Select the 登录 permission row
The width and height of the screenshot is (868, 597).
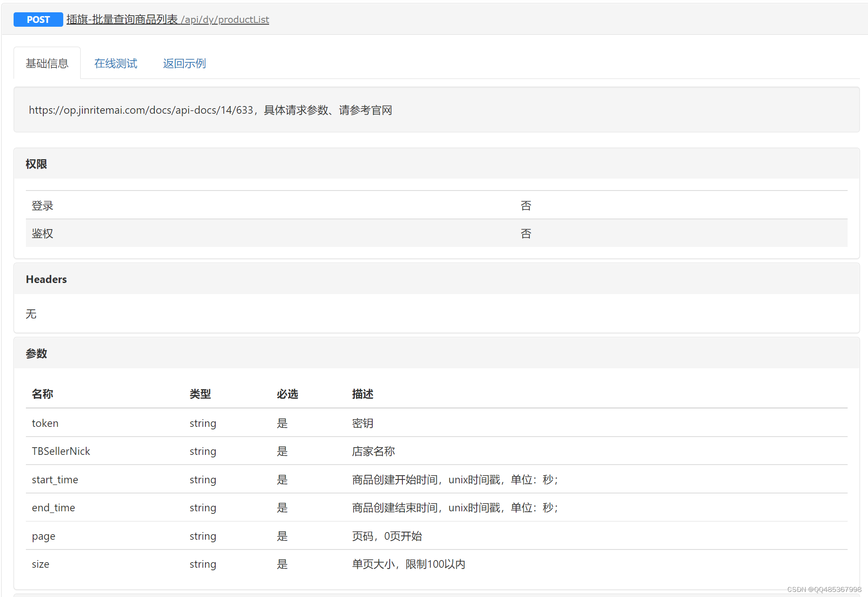pyautogui.click(x=42, y=206)
